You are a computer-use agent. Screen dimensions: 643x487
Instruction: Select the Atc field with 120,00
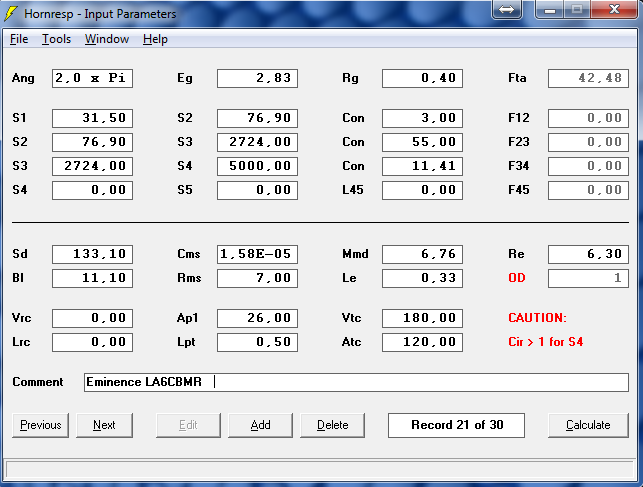tap(422, 342)
